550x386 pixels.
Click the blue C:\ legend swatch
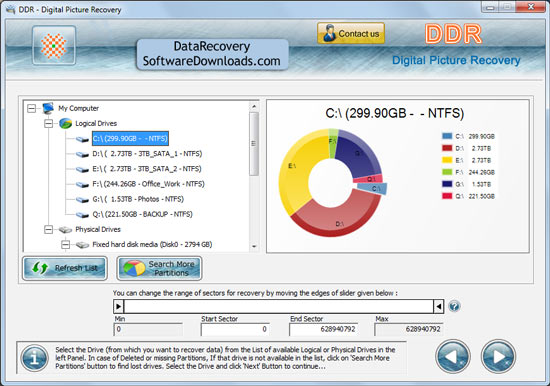(x=447, y=136)
